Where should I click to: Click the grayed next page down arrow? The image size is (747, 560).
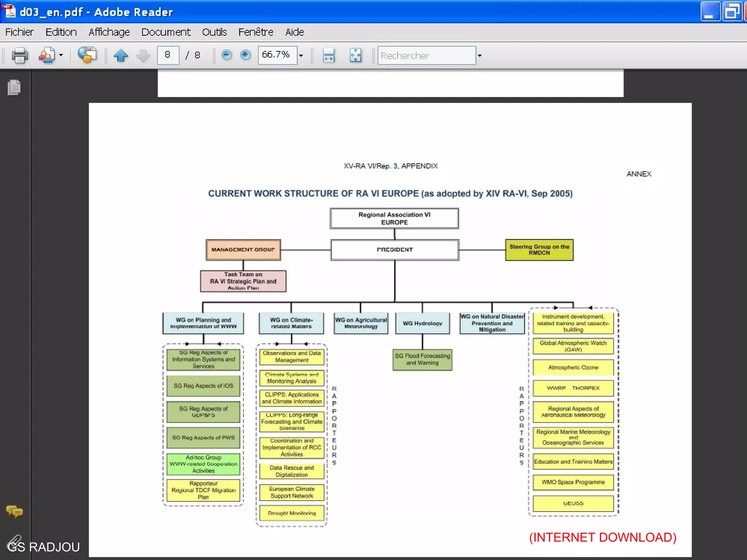point(143,55)
